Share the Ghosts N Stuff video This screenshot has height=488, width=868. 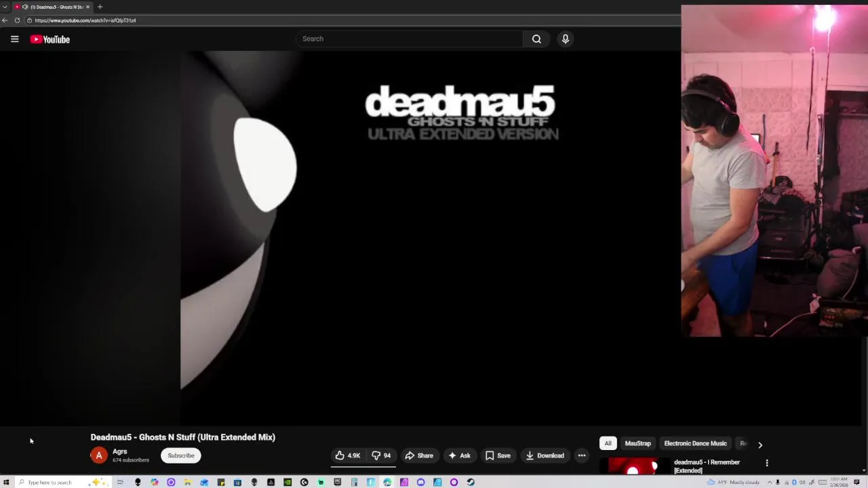click(419, 455)
